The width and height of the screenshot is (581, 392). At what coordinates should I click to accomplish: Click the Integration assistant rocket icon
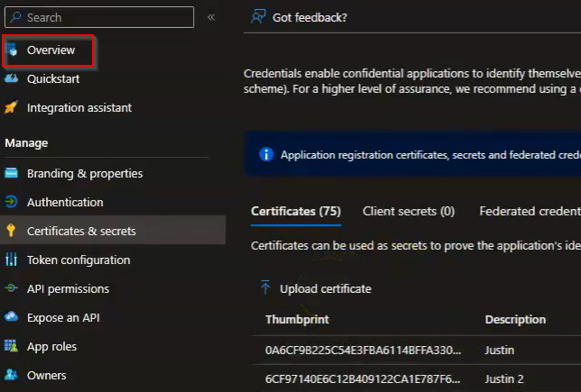(12, 108)
